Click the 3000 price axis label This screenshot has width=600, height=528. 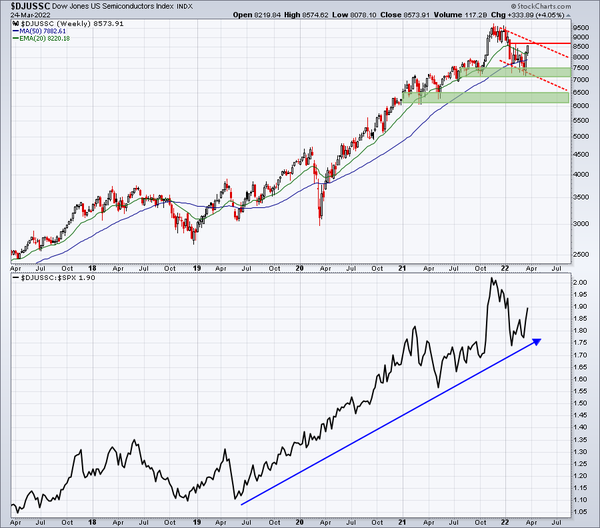580,224
